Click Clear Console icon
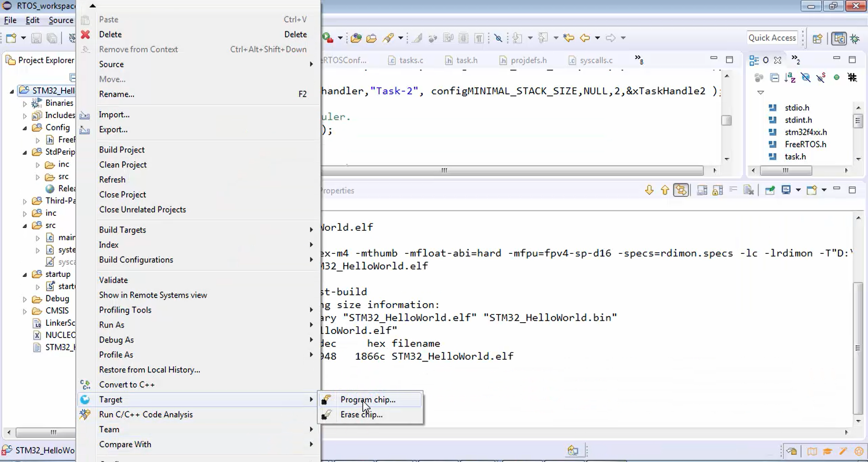Viewport: 868px width, 462px height. [x=749, y=190]
